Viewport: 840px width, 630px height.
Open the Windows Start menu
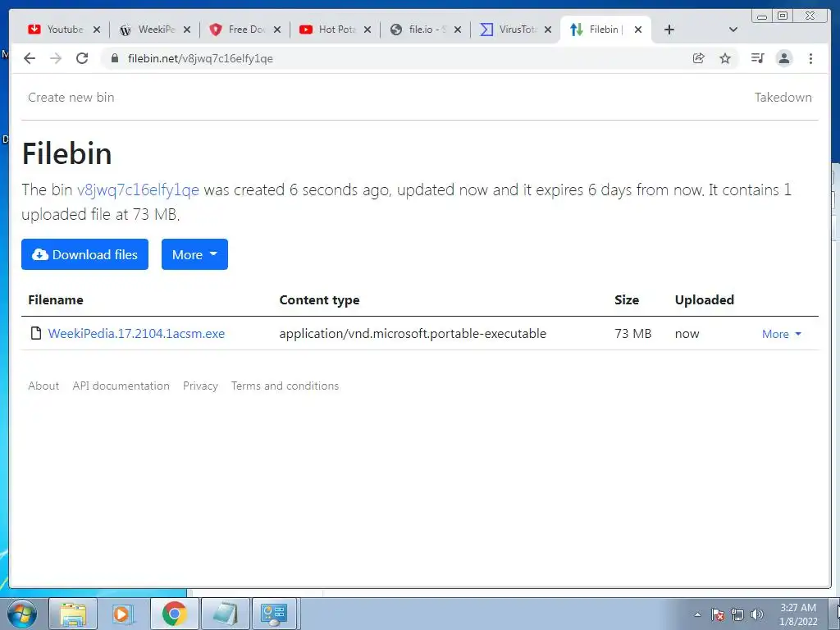22,614
